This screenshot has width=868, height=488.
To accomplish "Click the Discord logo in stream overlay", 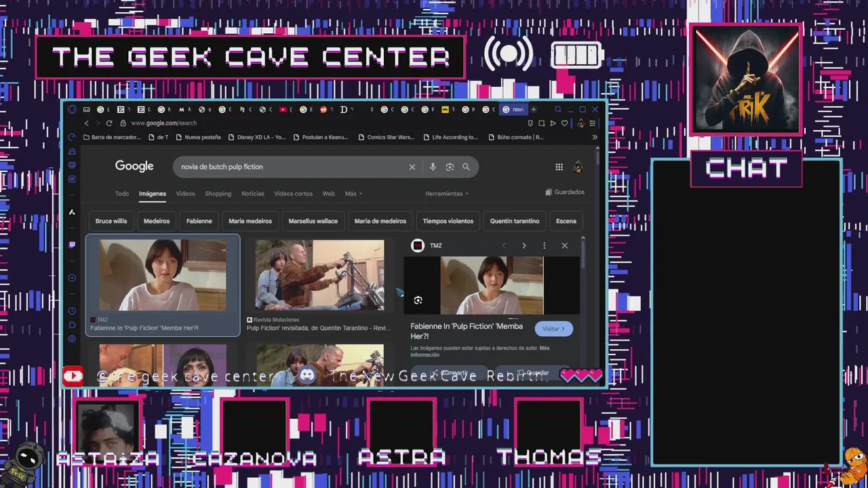I will (307, 375).
